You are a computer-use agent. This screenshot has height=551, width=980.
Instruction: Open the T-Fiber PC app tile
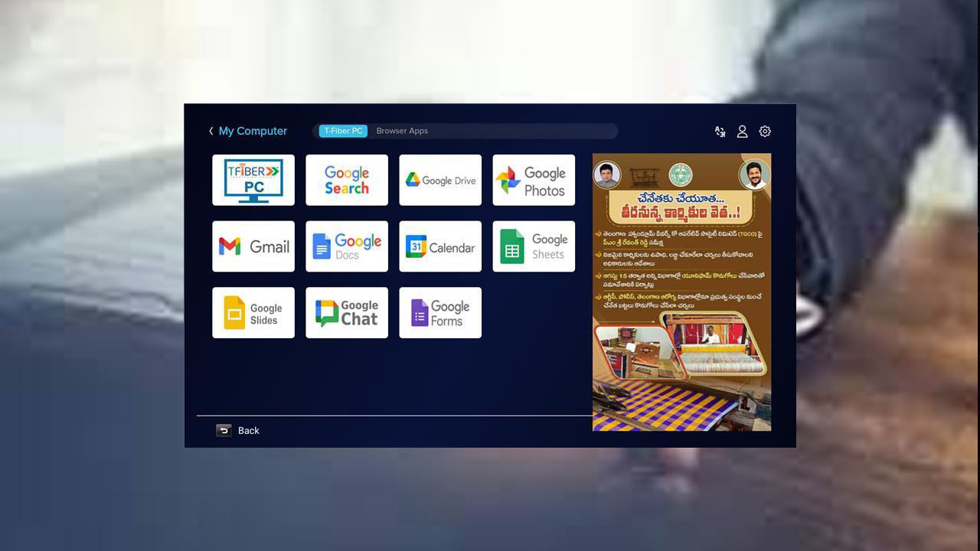coord(253,180)
